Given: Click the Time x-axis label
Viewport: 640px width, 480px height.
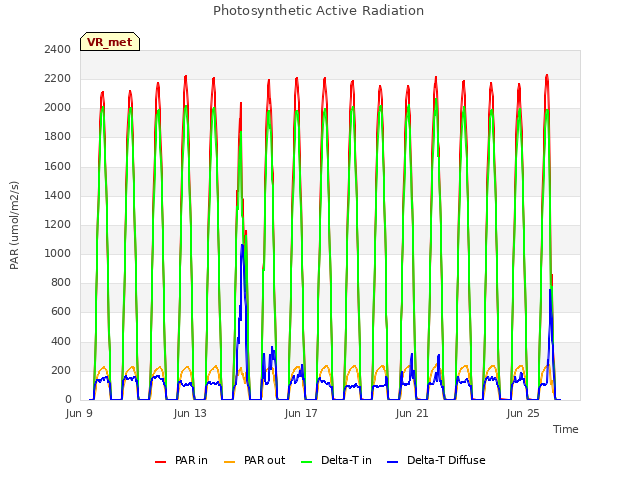Looking at the screenshot, I should (566, 429).
